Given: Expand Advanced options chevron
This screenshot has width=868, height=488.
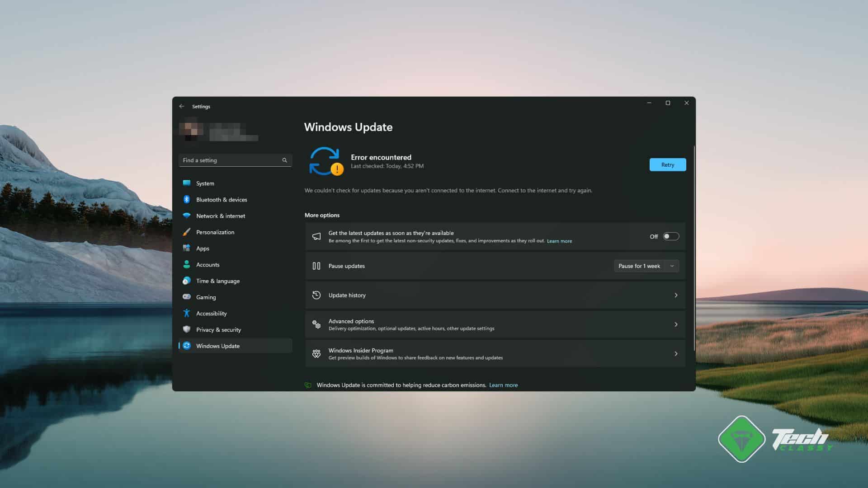Looking at the screenshot, I should click(x=675, y=324).
